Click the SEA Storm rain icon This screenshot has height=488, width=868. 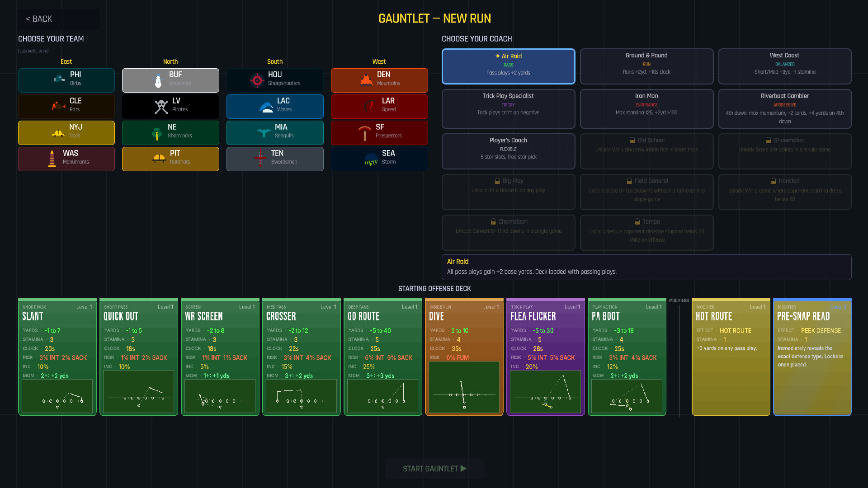pos(371,159)
